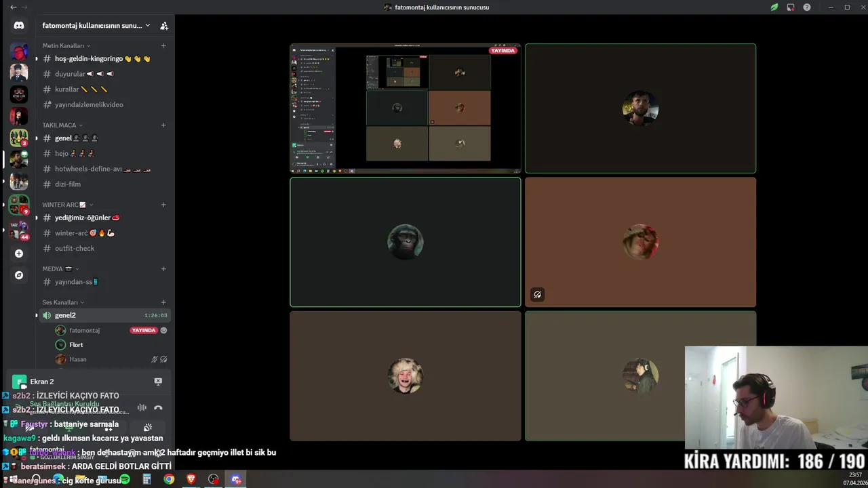Disconnect from voice with the hang-up icon
This screenshot has width=868, height=488.
click(158, 407)
